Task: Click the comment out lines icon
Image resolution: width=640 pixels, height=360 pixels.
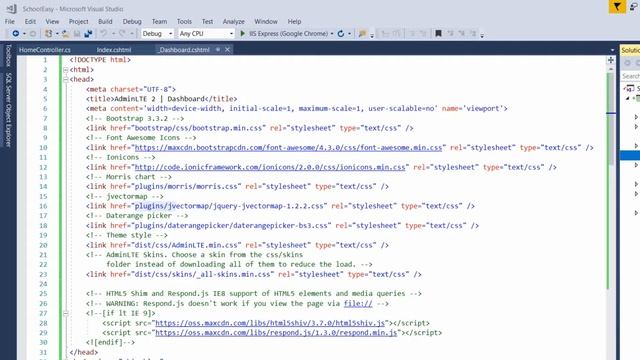Action: [412, 34]
